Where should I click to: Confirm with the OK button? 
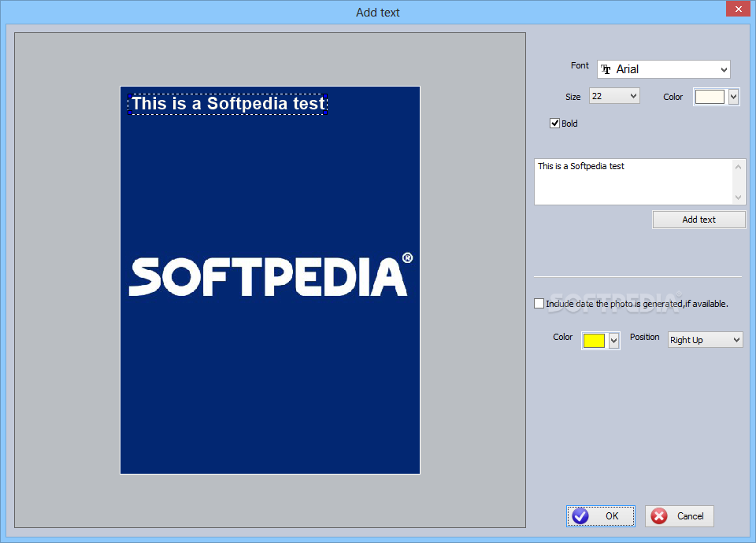pyautogui.click(x=601, y=516)
